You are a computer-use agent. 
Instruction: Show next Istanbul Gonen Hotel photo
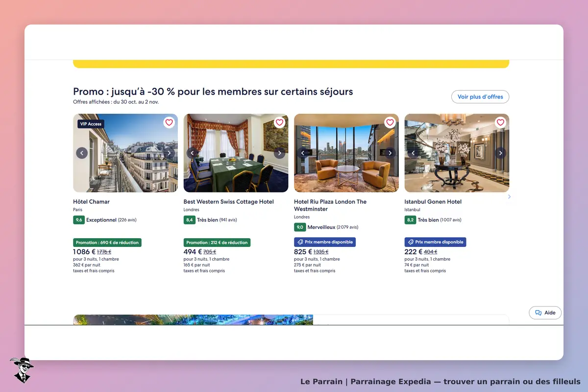[x=500, y=153]
